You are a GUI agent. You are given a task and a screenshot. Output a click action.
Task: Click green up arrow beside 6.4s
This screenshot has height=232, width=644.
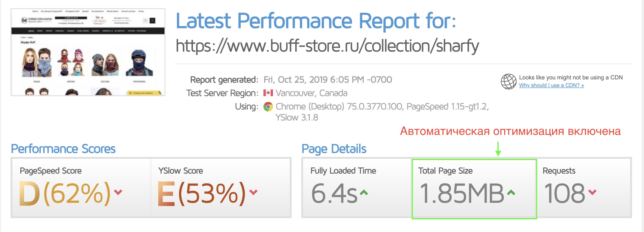pos(364,192)
